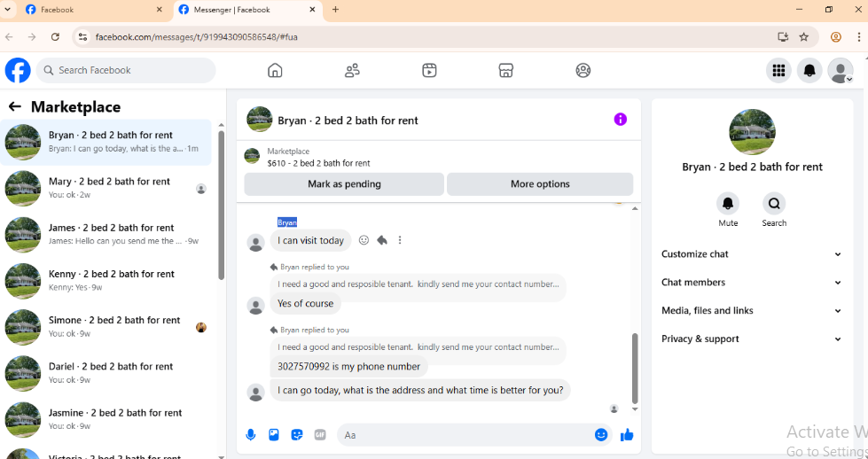Open the Friends icon in top navigation
868x459 pixels.
point(352,71)
